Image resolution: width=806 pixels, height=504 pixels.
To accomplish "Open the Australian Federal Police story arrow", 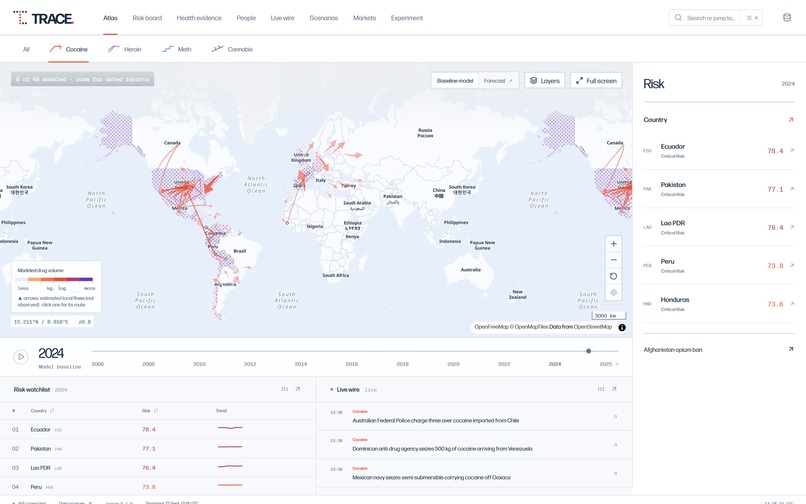I will coord(615,417).
